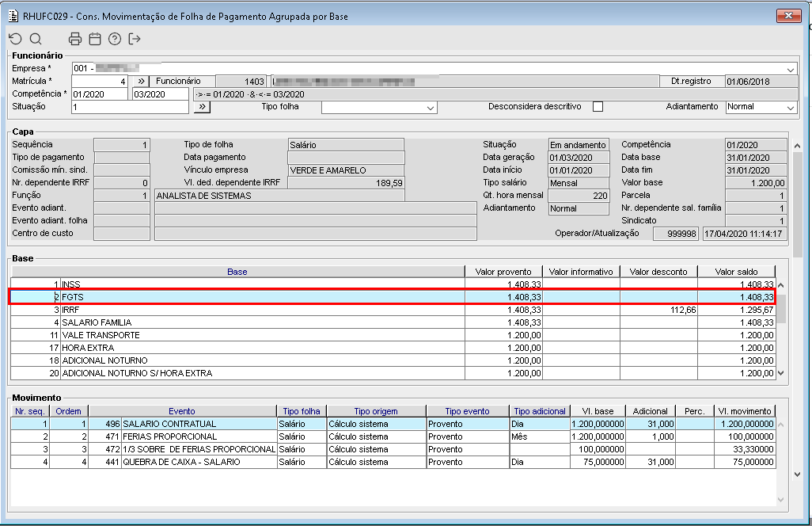
Task: Click the printer icon in toolbar
Action: pos(75,39)
